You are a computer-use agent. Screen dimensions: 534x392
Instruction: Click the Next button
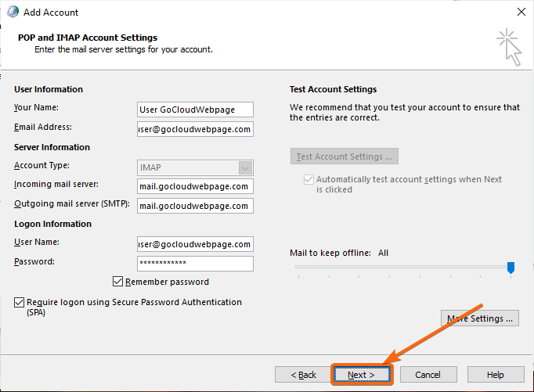pyautogui.click(x=362, y=375)
